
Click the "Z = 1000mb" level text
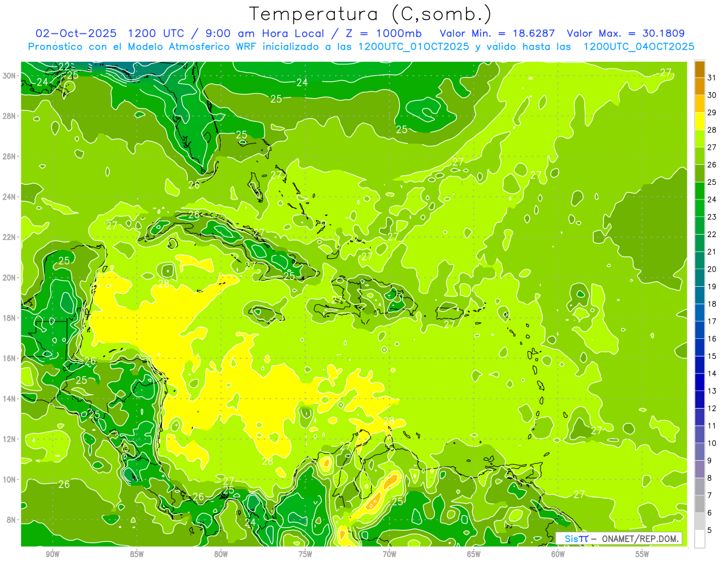[382, 33]
